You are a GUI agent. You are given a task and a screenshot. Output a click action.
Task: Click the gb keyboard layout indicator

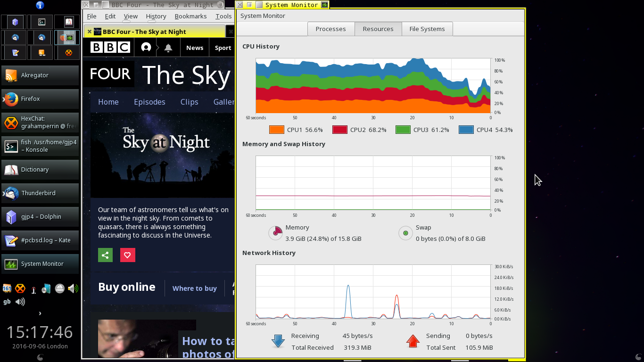coord(7,302)
